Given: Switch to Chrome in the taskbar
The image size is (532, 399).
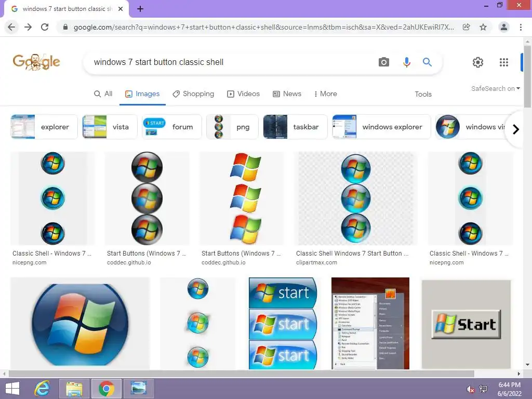Looking at the screenshot, I should coord(106,389).
